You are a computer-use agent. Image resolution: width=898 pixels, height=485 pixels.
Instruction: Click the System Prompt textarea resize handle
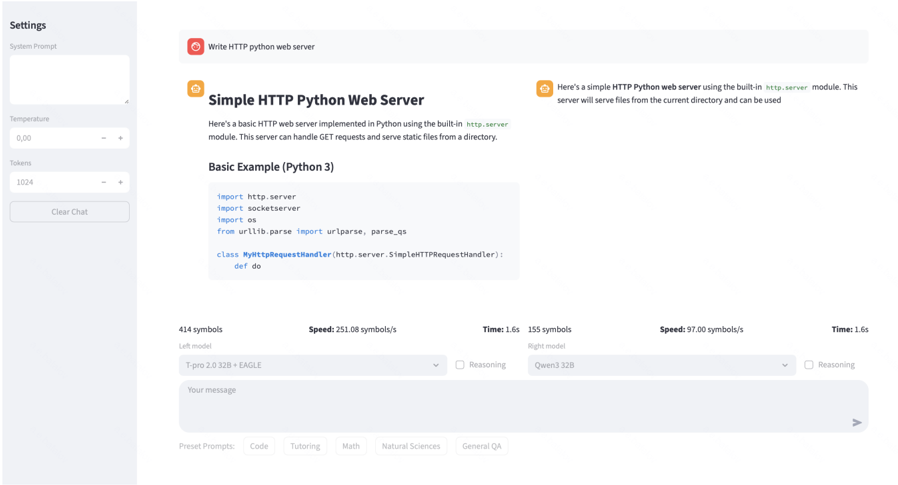click(x=126, y=101)
